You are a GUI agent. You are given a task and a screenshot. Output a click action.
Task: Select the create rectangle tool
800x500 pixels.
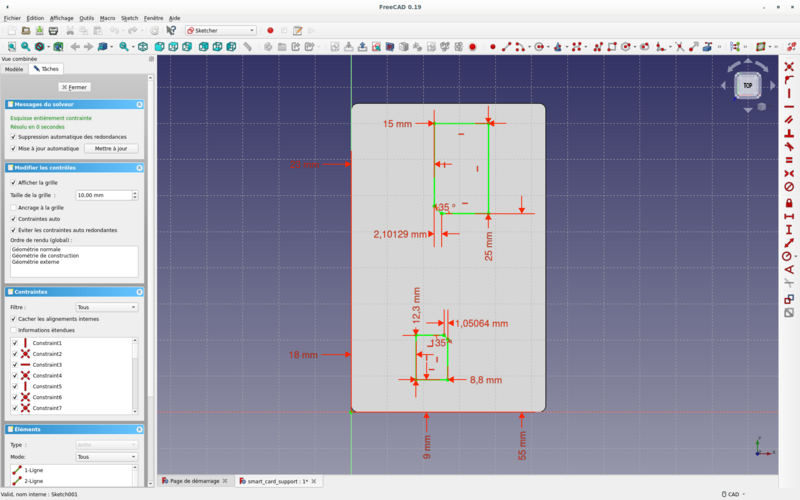[x=612, y=47]
